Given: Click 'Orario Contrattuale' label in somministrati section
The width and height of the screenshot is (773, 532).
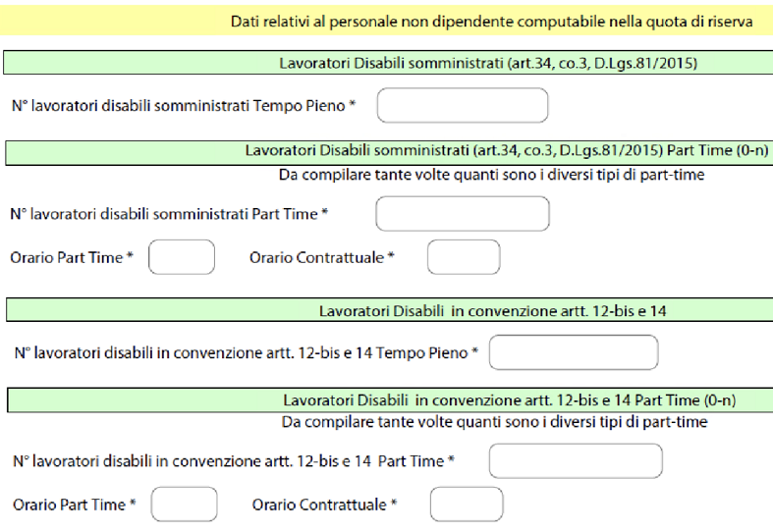Looking at the screenshot, I should click(322, 257).
